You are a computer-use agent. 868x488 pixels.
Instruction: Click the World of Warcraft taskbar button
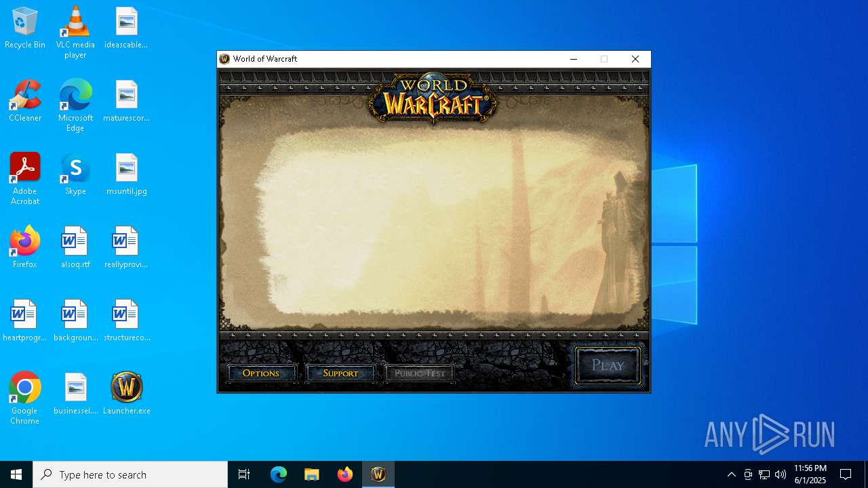click(378, 474)
